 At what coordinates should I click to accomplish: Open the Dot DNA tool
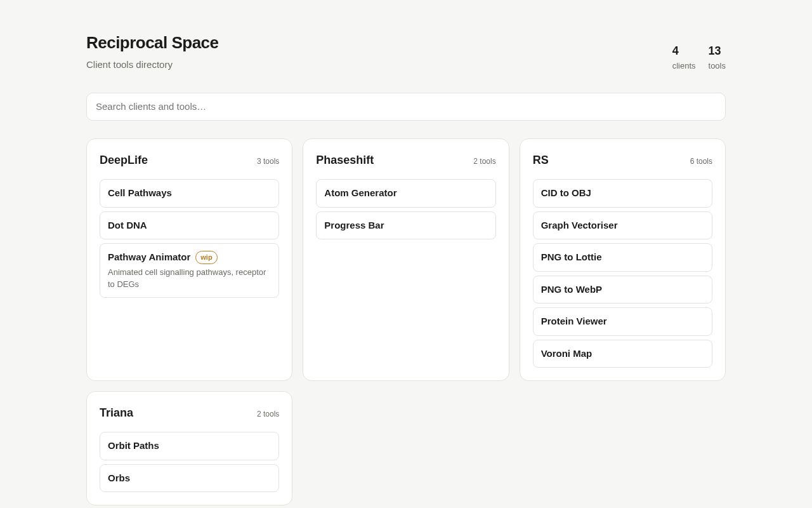coord(189,225)
